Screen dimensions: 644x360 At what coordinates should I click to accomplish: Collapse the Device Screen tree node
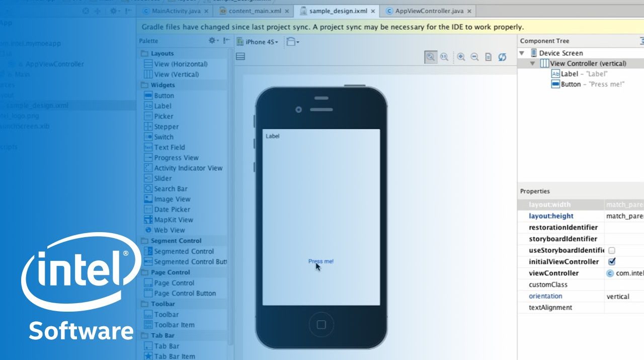click(x=522, y=53)
